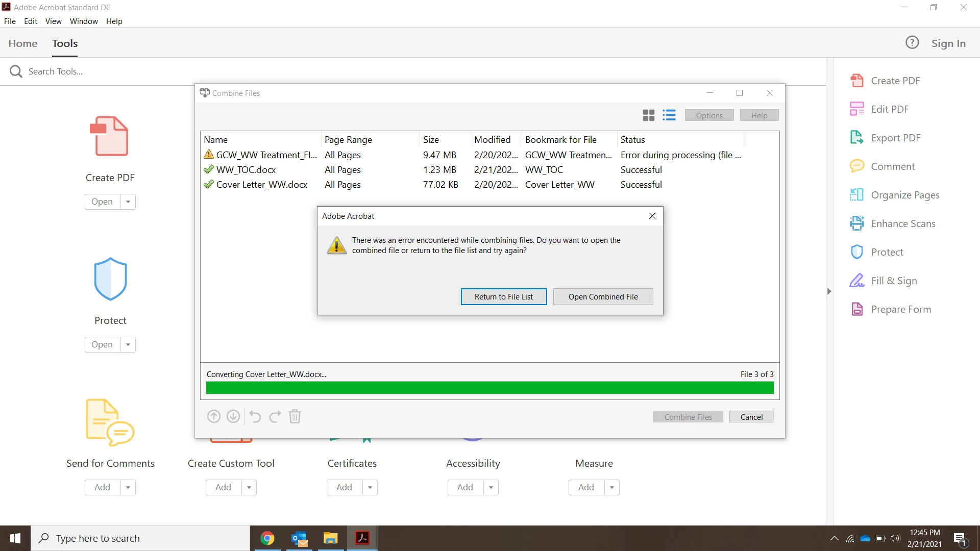This screenshot has width=980, height=551.
Task: Click the Move Down arrow icon
Action: click(233, 417)
